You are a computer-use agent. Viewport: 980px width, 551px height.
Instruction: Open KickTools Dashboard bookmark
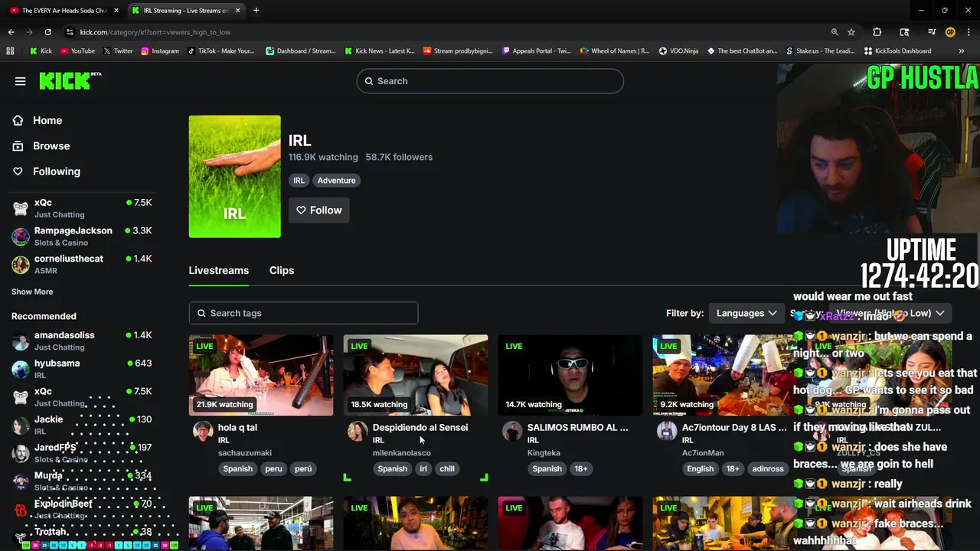(897, 51)
